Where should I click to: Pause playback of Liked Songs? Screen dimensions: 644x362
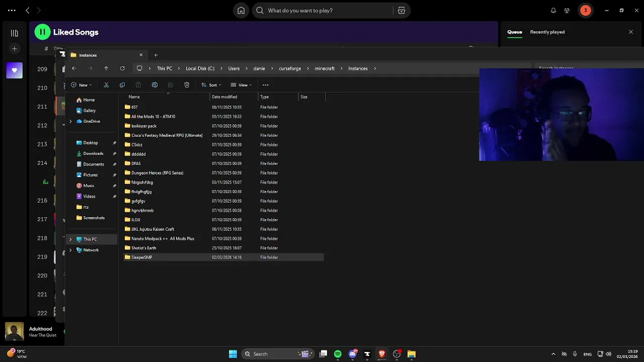pyautogui.click(x=42, y=32)
